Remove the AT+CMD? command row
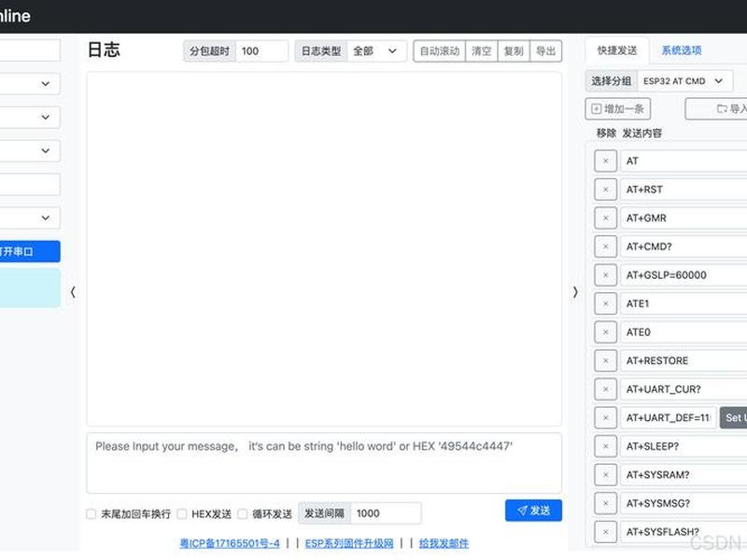The image size is (747, 560). click(x=605, y=246)
